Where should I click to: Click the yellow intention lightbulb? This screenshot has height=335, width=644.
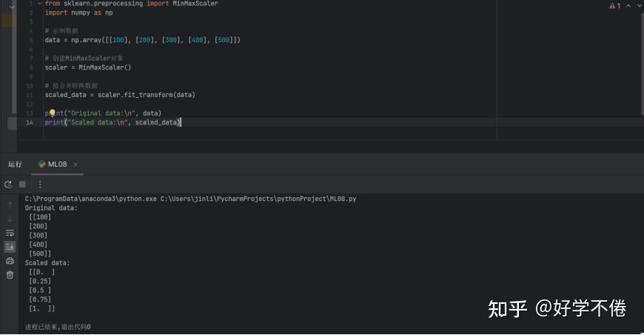point(52,113)
